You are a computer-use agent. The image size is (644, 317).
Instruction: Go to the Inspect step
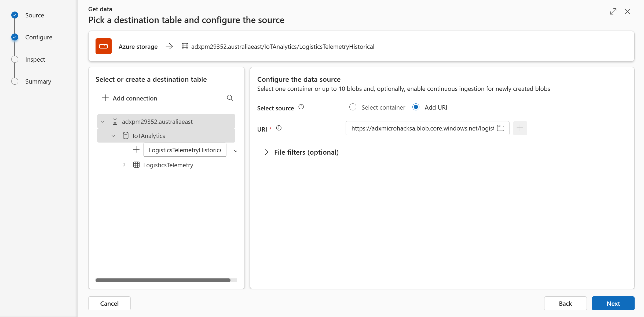click(35, 59)
